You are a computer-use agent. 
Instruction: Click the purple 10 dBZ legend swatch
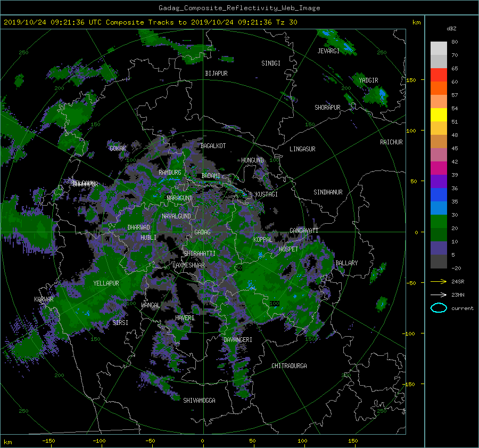[439, 248]
